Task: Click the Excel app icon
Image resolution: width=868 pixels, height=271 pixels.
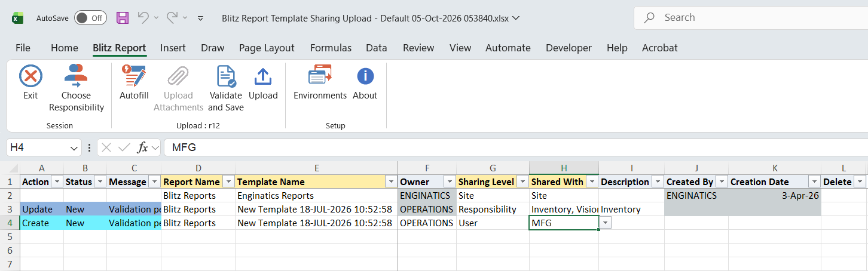Action: 18,18
